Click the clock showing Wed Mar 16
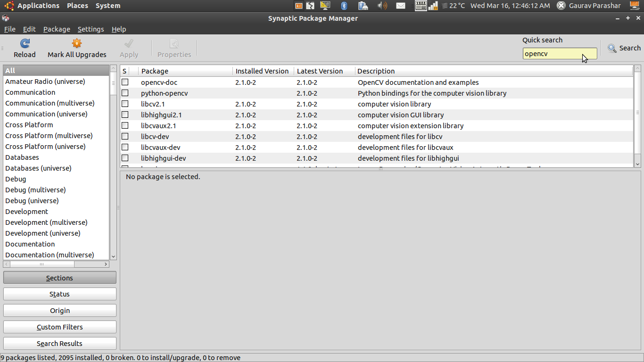644x362 pixels. tap(510, 6)
